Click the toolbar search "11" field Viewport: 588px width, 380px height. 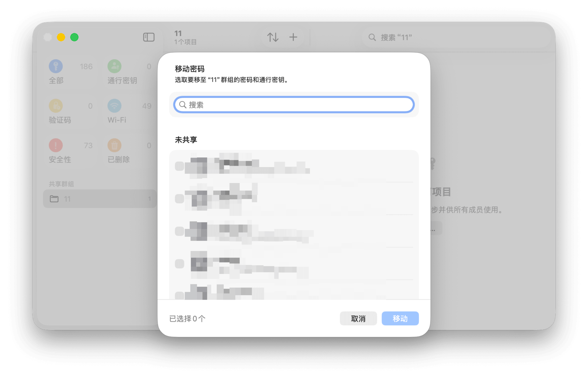456,37
